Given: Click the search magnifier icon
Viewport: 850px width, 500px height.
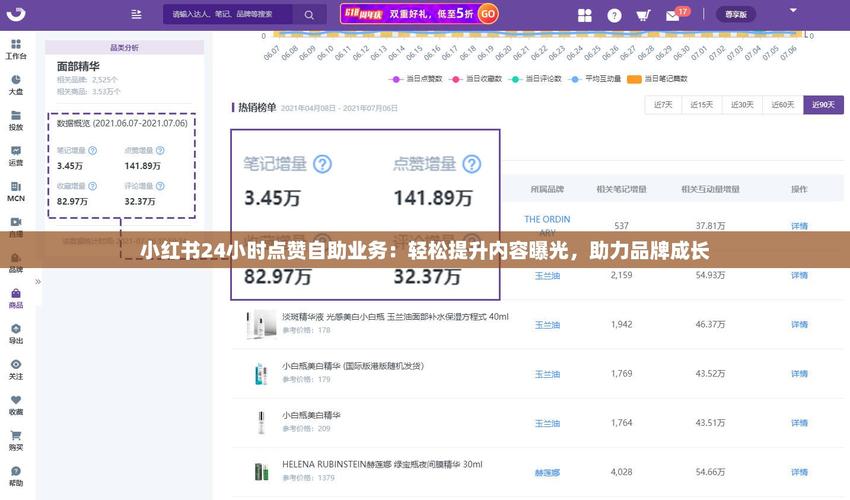Looking at the screenshot, I should click(x=309, y=15).
